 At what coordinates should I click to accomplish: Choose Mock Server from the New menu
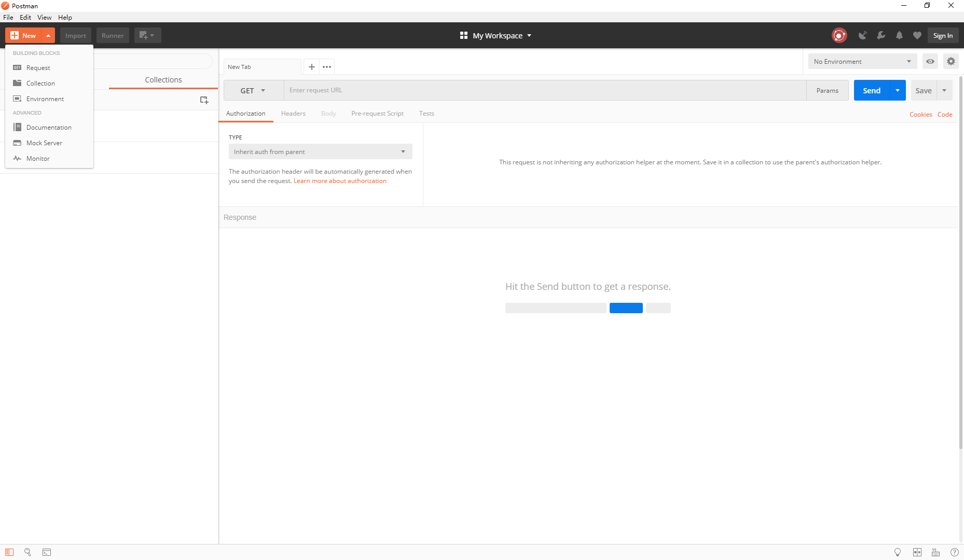point(49,143)
